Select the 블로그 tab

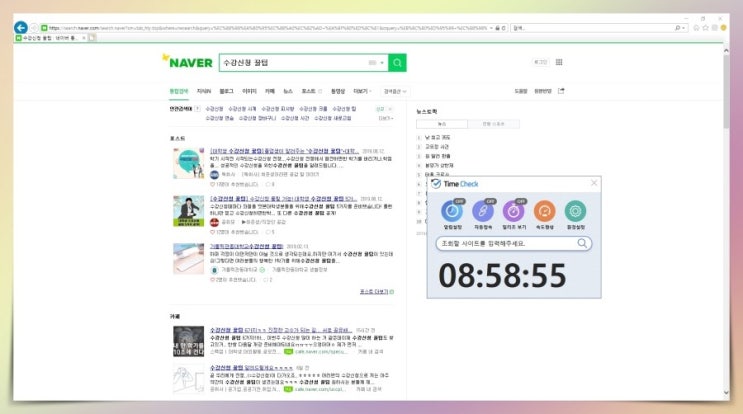point(227,91)
